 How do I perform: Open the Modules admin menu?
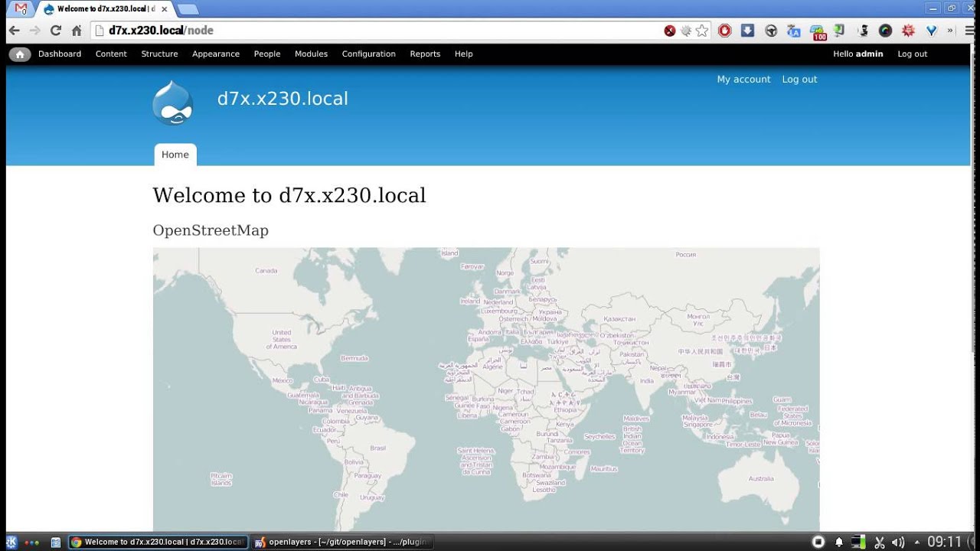coord(311,54)
